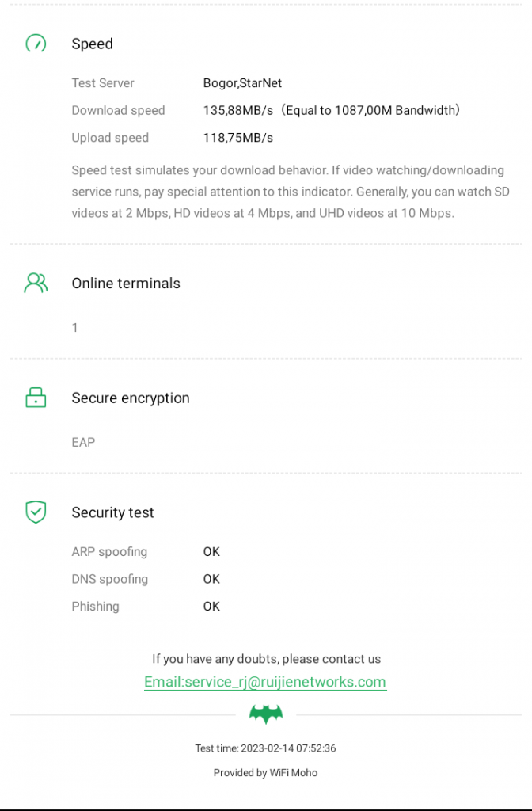Click the Speed gauge icon
The height and width of the screenshot is (811, 532).
[x=36, y=44]
